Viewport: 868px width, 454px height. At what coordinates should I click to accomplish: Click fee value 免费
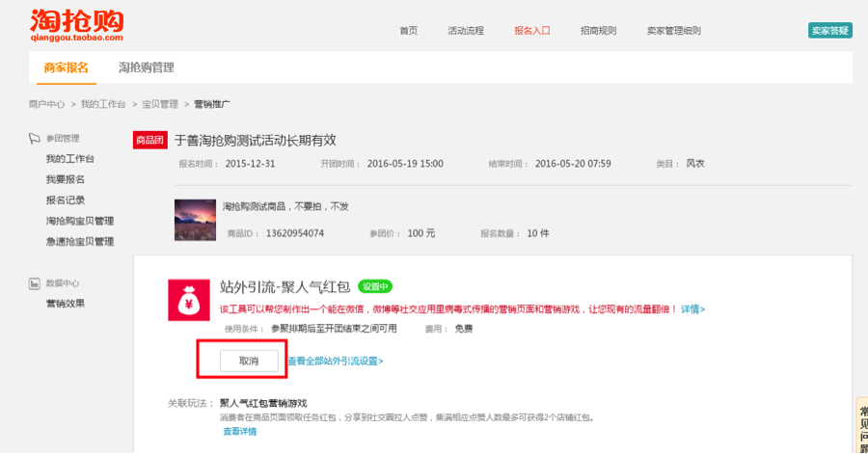464,329
